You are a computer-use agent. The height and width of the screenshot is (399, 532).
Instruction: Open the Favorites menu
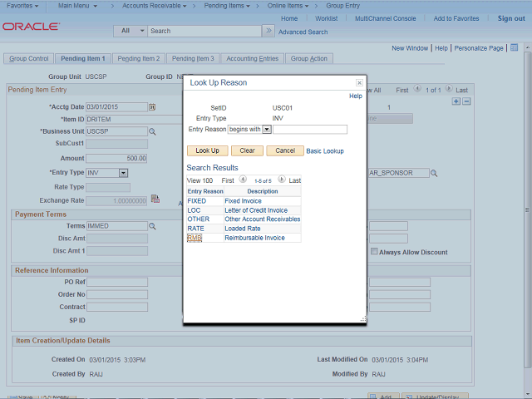(x=24, y=6)
